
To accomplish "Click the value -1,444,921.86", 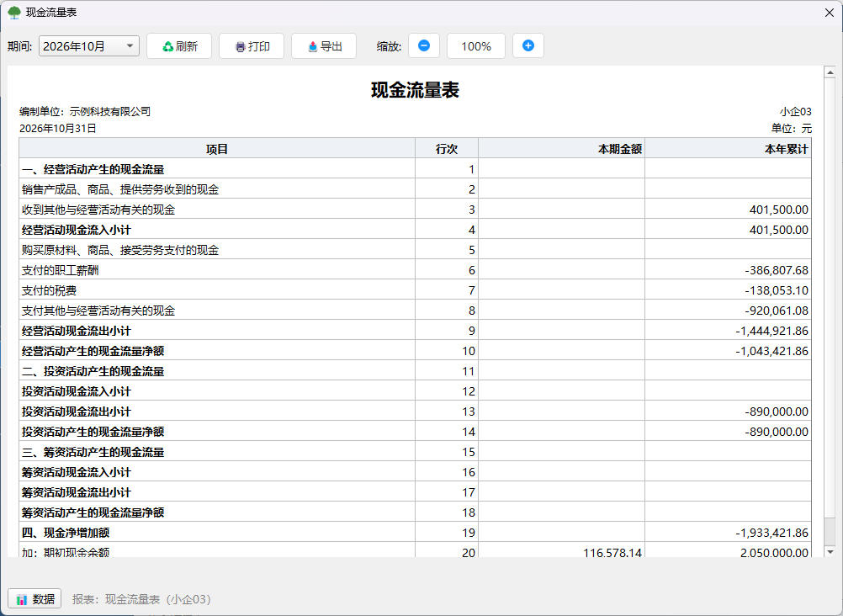I will pos(771,331).
